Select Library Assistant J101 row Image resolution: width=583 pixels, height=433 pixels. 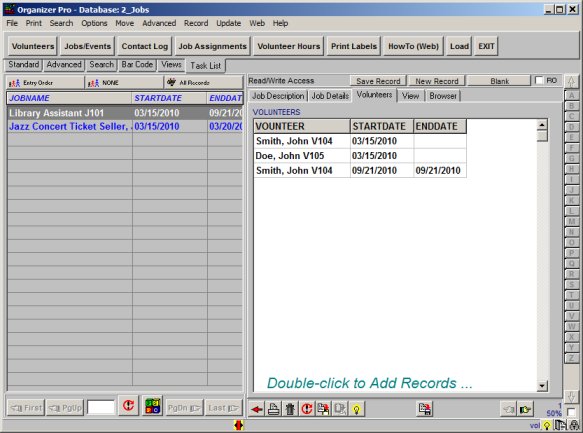125,113
